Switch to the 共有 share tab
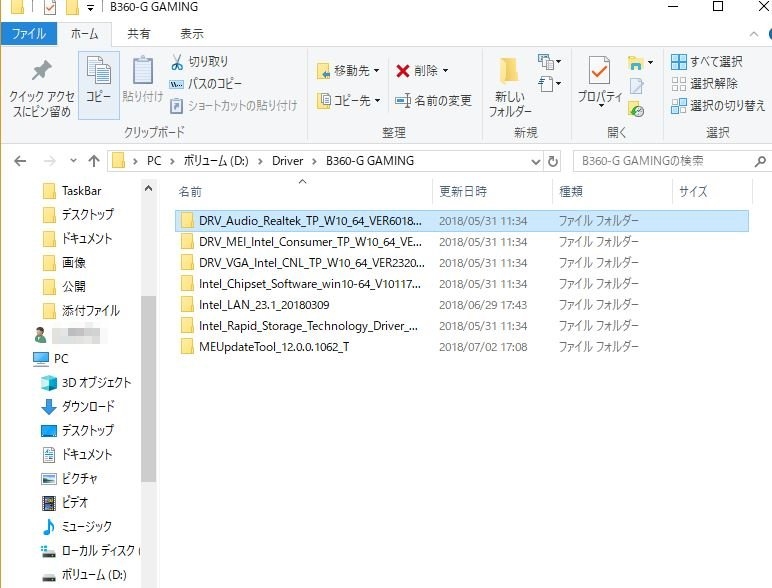This screenshot has width=772, height=588. (138, 34)
